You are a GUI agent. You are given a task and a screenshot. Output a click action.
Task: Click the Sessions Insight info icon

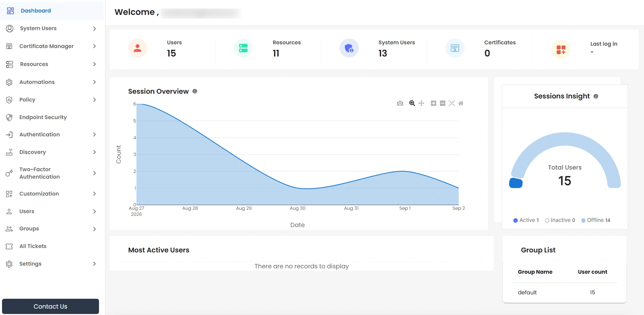point(596,96)
